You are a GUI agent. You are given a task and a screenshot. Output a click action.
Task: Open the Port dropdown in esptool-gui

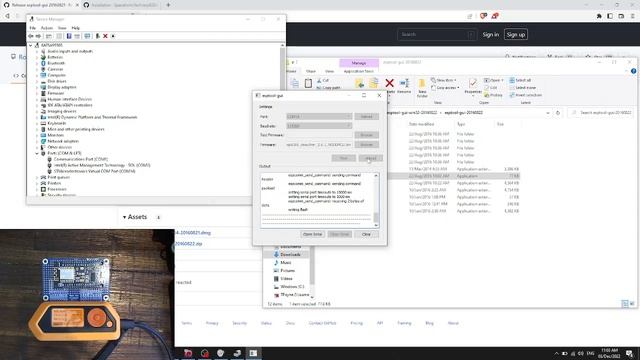point(319,117)
